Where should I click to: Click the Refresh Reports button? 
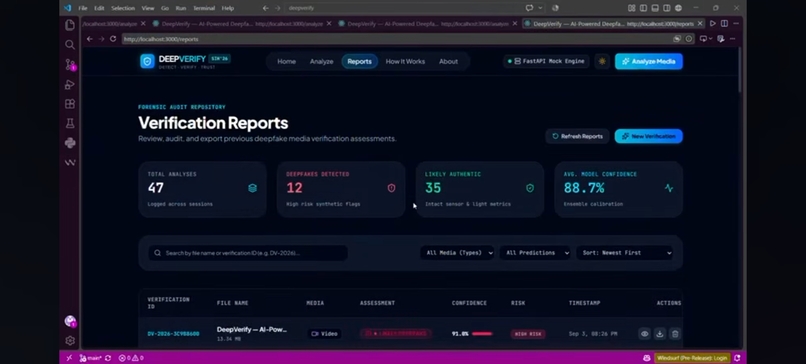(577, 136)
